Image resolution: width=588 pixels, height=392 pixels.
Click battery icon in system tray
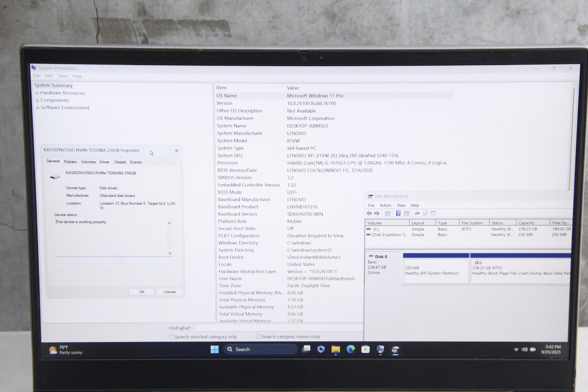click(x=533, y=349)
